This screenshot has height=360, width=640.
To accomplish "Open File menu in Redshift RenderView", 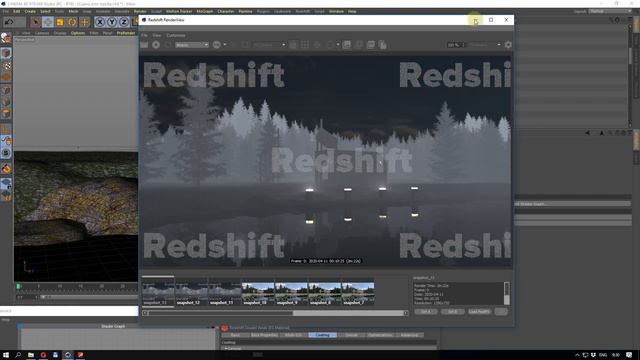I will pyautogui.click(x=144, y=36).
